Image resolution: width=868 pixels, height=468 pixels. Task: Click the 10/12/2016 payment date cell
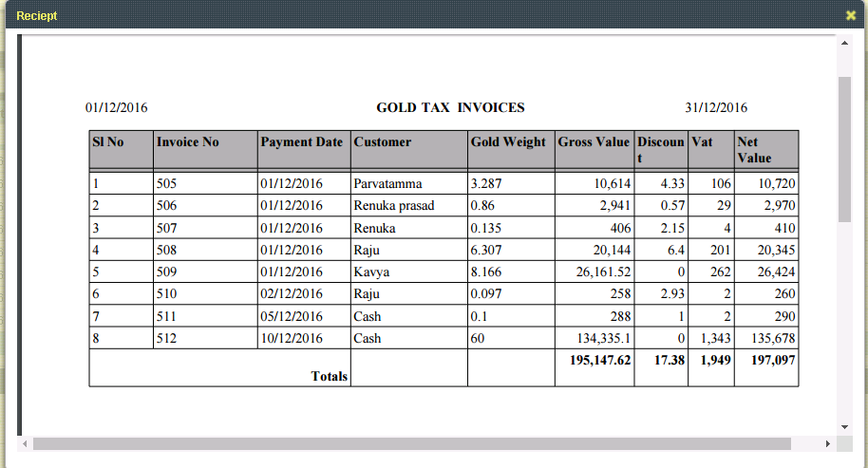click(291, 338)
